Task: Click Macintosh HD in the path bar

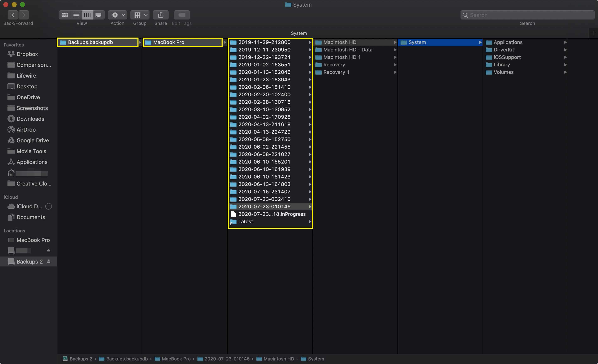Action: 275,359
